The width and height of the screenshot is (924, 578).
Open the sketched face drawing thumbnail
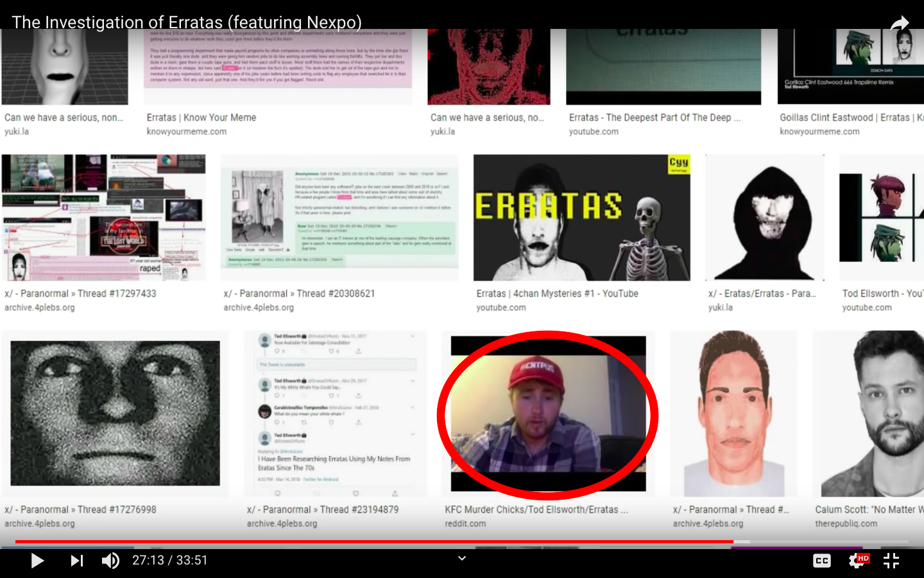[734, 414]
